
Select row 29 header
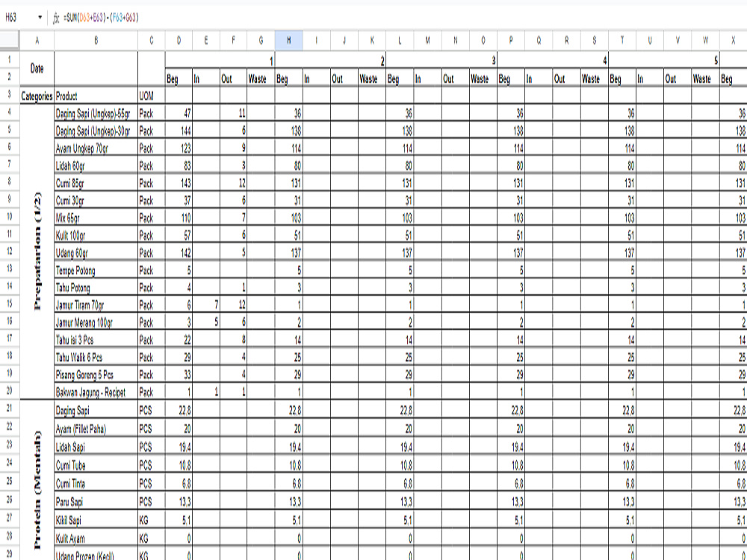10,555
